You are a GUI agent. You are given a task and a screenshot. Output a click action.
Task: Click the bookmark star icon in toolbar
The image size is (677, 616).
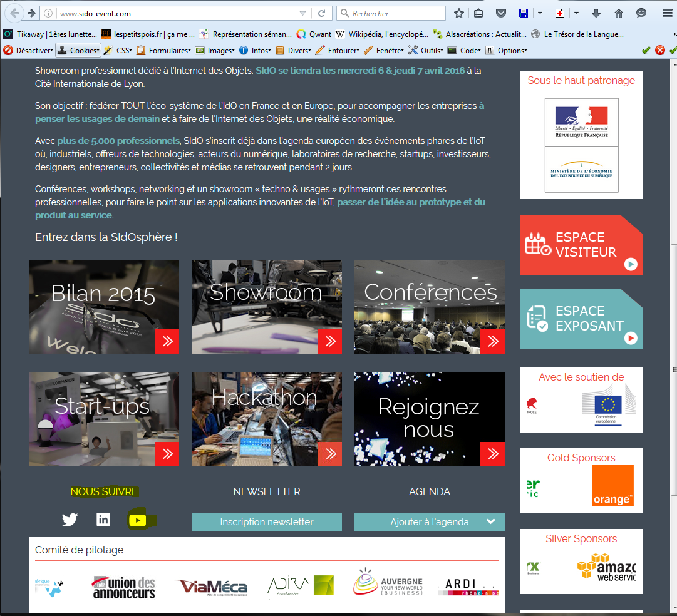point(459,13)
